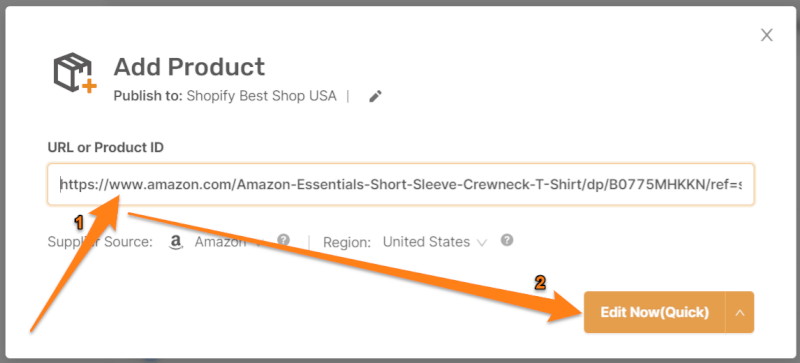The image size is (800, 363).
Task: Click the Amazon URL text in the field
Action: pyautogui.click(x=401, y=184)
